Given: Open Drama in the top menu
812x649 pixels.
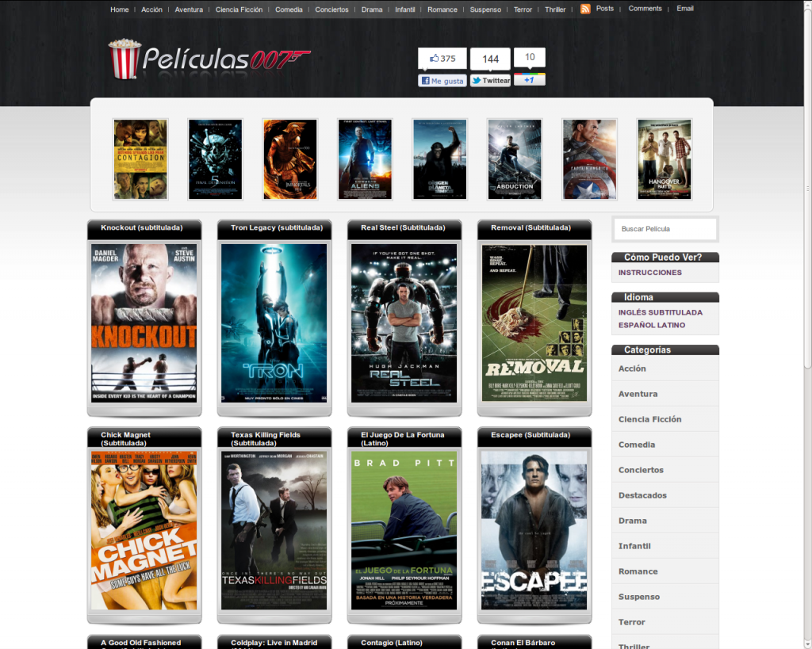Looking at the screenshot, I should point(372,10).
